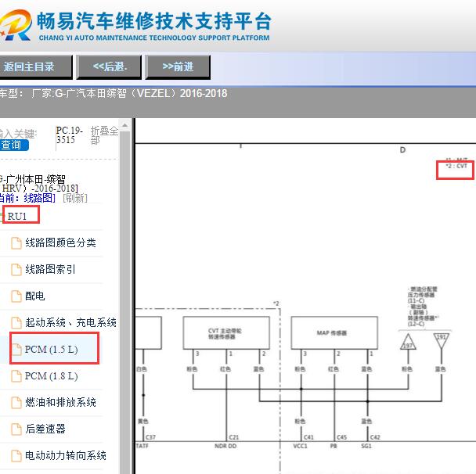Click the platform logo icon
This screenshot has width=476, height=474.
tap(16, 25)
